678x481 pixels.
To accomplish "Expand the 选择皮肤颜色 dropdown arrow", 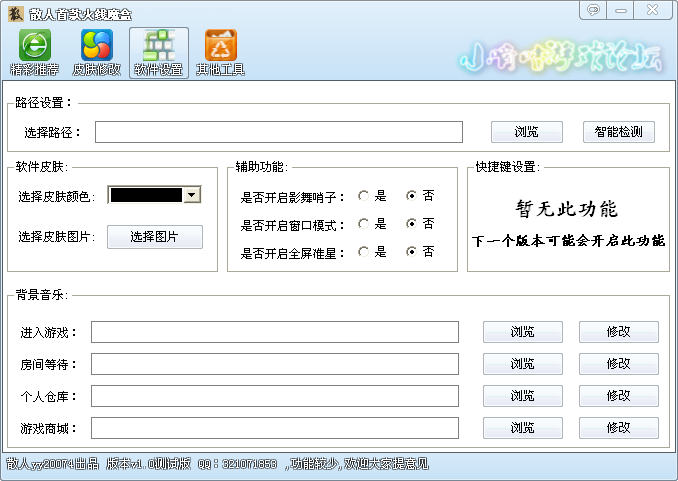I will click(192, 195).
